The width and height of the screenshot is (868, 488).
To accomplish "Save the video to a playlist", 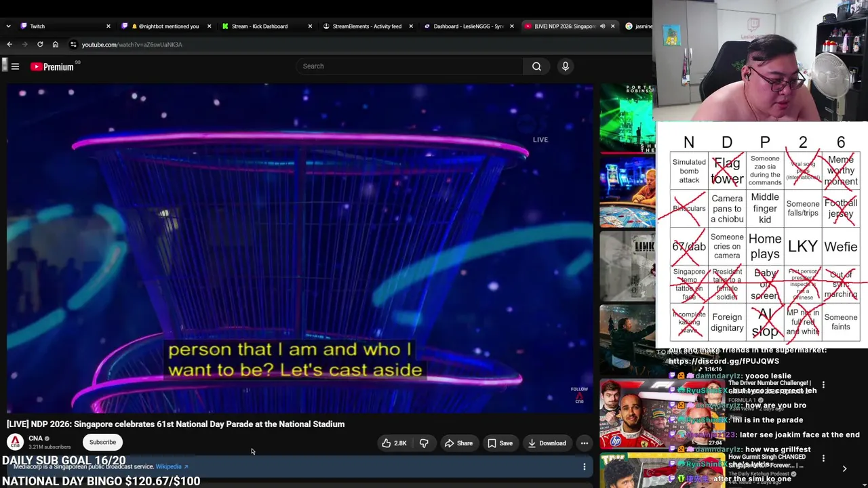I will pyautogui.click(x=500, y=443).
